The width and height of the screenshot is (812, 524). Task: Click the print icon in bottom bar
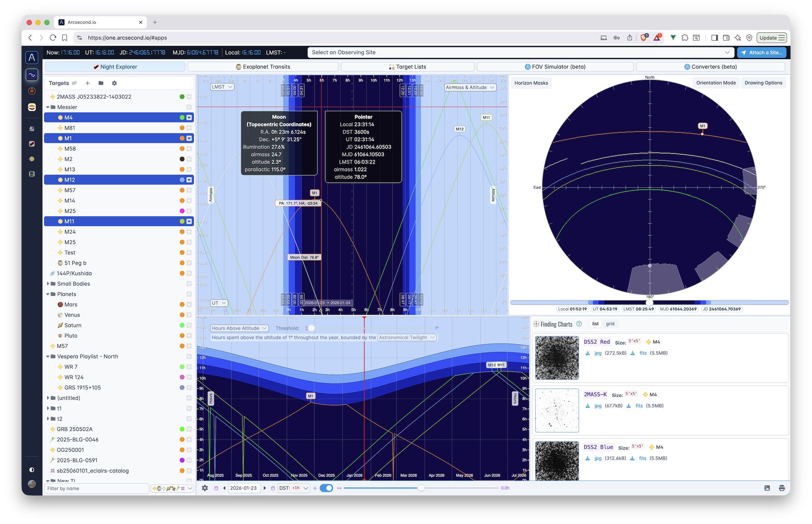(782, 488)
